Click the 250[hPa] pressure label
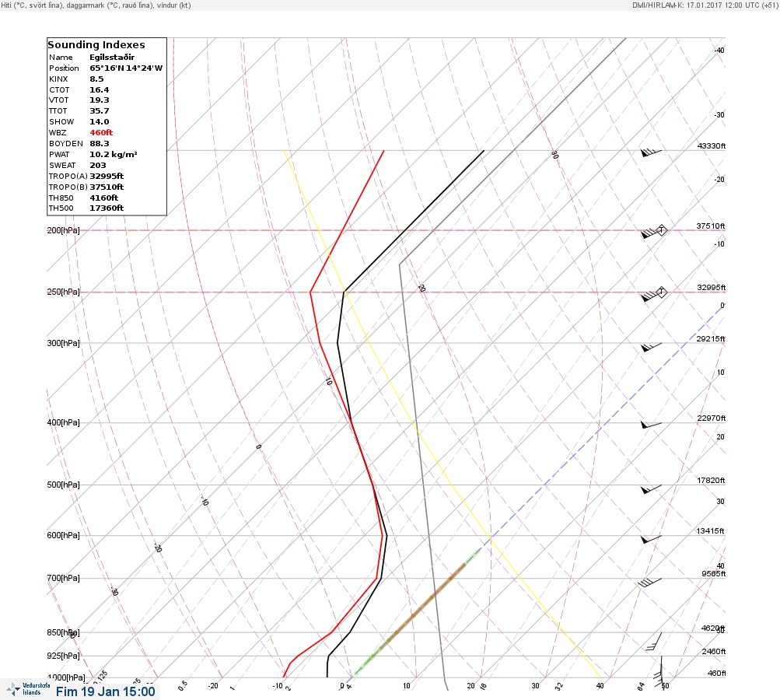The width and height of the screenshot is (780, 700). click(x=63, y=292)
